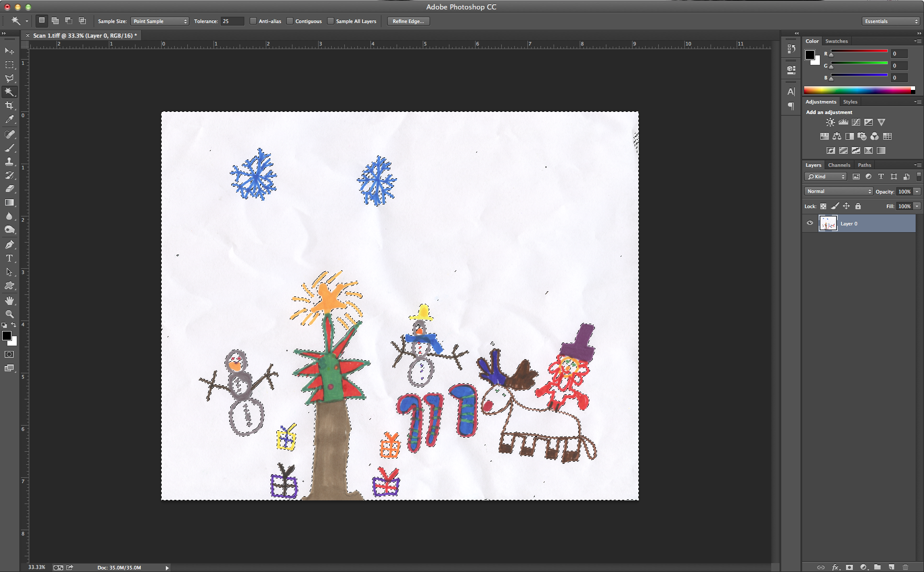The height and width of the screenshot is (572, 924).
Task: Select the Crop tool
Action: [x=10, y=106]
